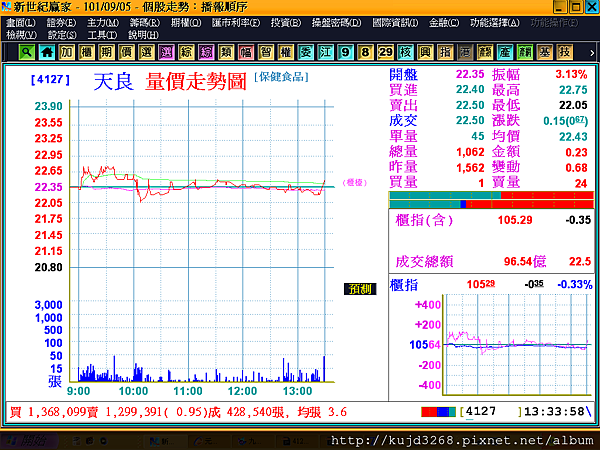
Task: Click the 櫃 toolbar icon
Action: (86, 52)
